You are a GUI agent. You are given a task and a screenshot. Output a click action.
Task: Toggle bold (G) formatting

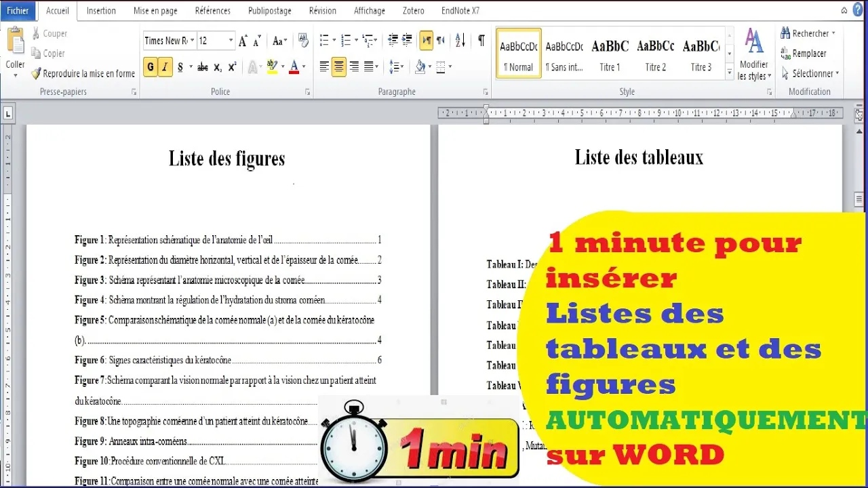[x=150, y=67]
